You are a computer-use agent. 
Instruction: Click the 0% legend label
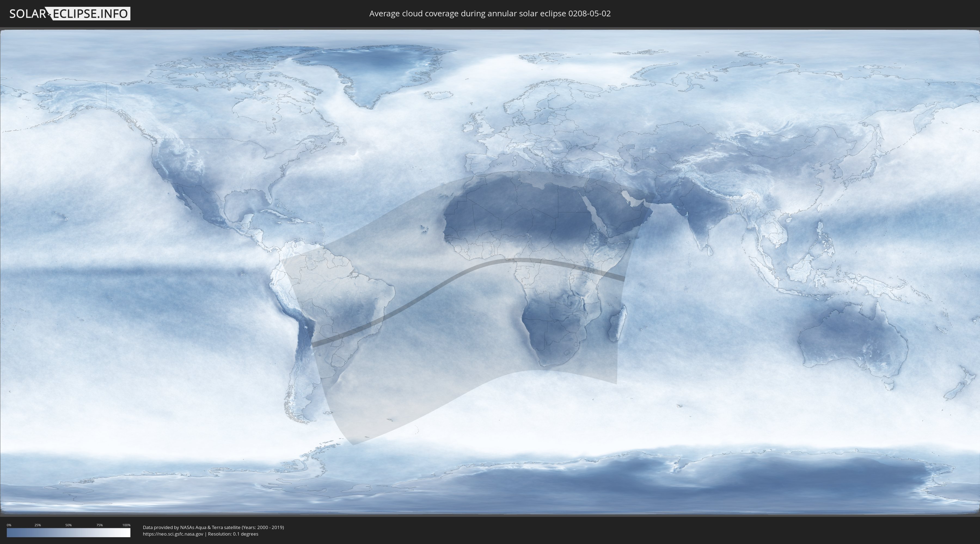click(9, 525)
